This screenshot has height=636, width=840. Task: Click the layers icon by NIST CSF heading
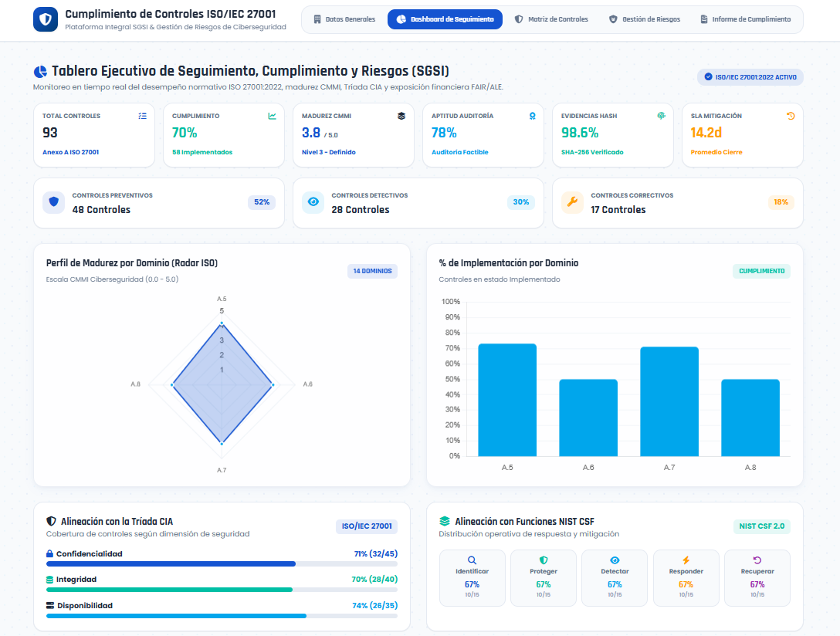[x=445, y=522]
